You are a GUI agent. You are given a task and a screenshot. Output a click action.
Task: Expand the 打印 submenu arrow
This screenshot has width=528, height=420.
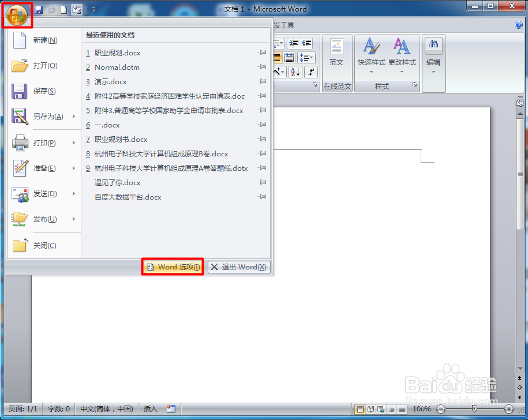pyautogui.click(x=74, y=143)
